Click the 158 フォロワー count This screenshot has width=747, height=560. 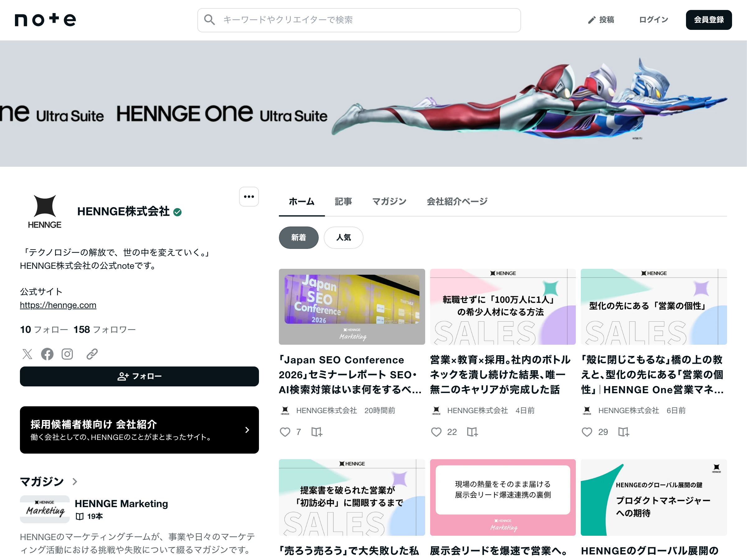(x=105, y=329)
